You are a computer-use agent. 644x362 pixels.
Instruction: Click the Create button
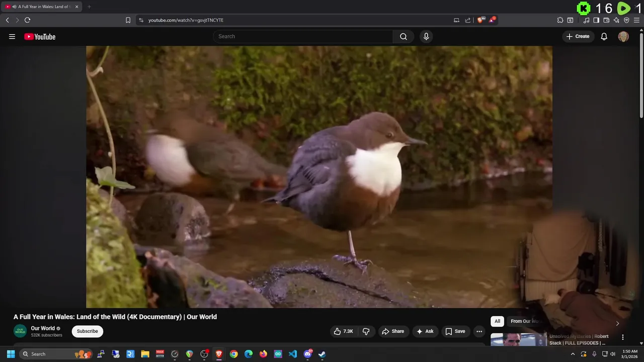578,36
